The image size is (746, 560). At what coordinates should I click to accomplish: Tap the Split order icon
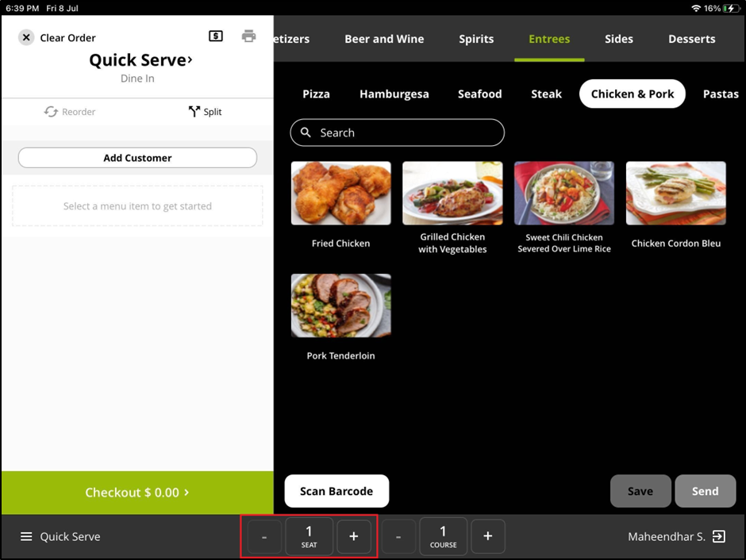[x=194, y=112]
